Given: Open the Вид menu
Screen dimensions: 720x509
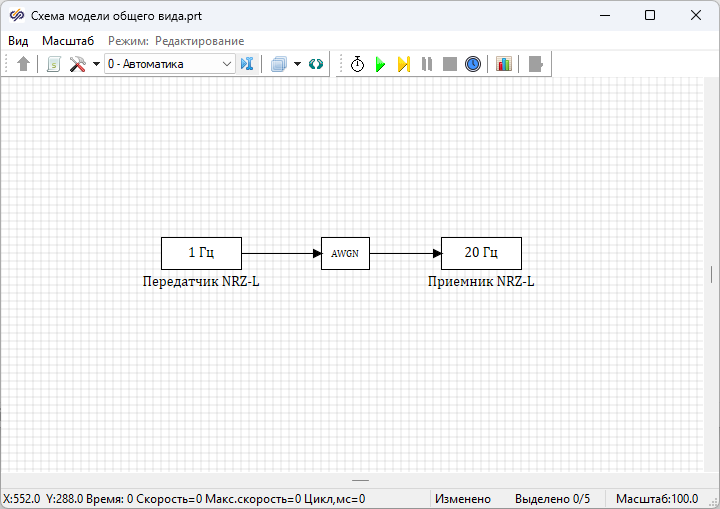Looking at the screenshot, I should [x=18, y=41].
